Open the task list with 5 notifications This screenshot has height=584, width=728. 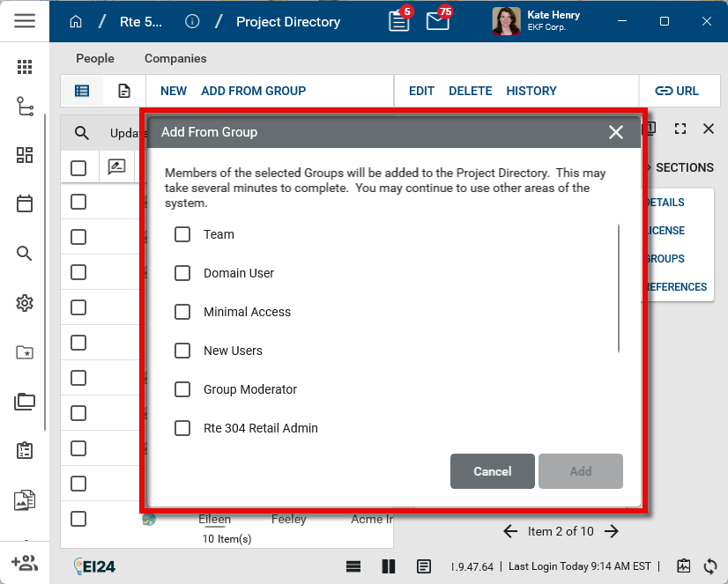pos(399,21)
